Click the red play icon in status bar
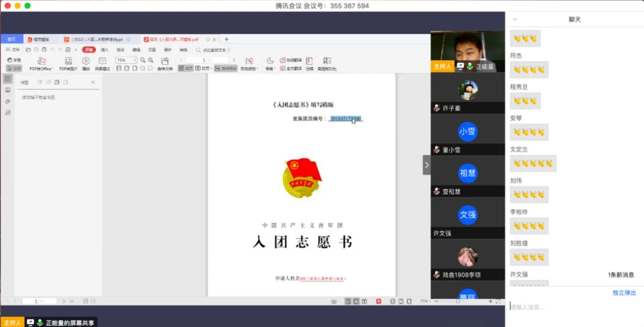 tap(378, 301)
